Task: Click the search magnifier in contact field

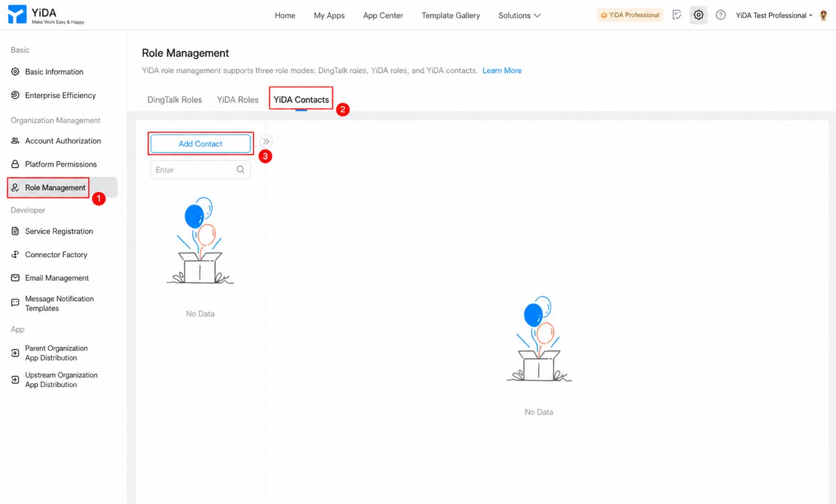Action: tap(240, 170)
